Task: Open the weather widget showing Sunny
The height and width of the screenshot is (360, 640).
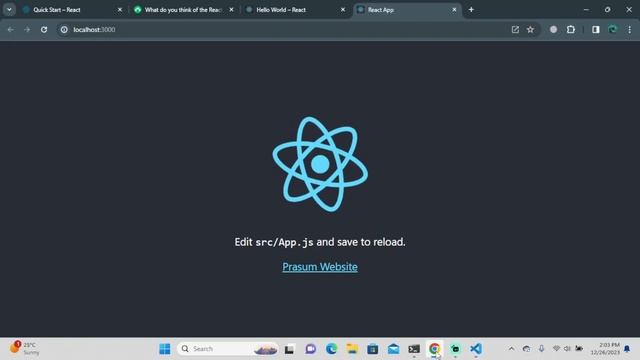Action: (x=24, y=349)
